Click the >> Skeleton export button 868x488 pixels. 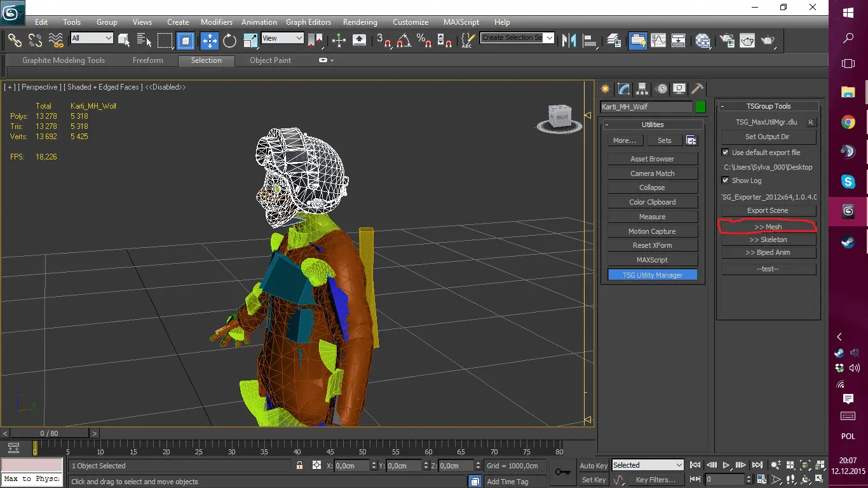768,240
